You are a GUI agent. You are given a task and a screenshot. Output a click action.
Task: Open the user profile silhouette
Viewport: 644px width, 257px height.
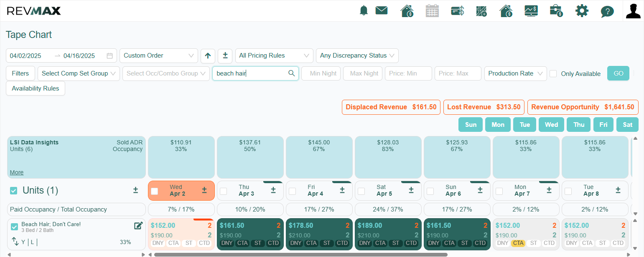point(633,11)
